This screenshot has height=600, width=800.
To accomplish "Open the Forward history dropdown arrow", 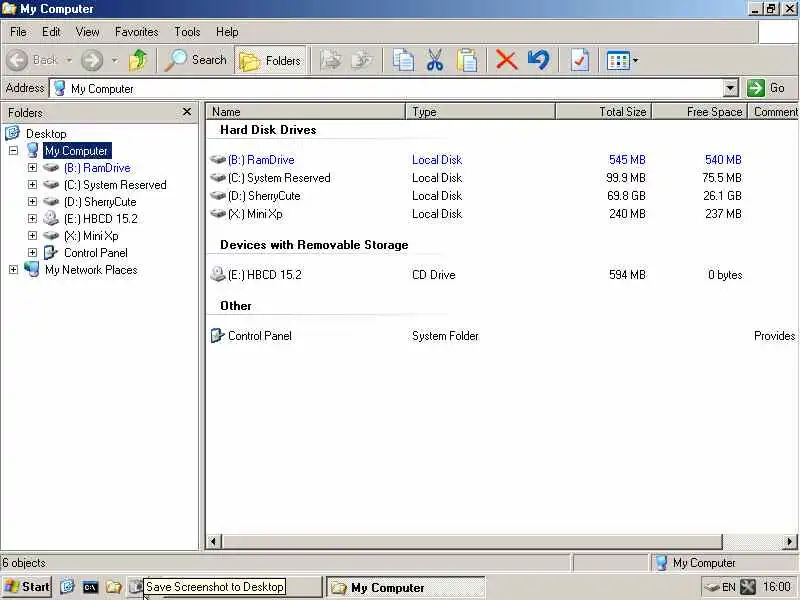I will [x=115, y=60].
